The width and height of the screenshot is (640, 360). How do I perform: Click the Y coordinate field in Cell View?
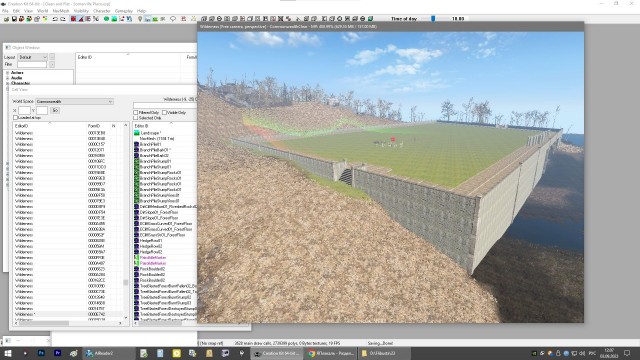click(x=42, y=111)
